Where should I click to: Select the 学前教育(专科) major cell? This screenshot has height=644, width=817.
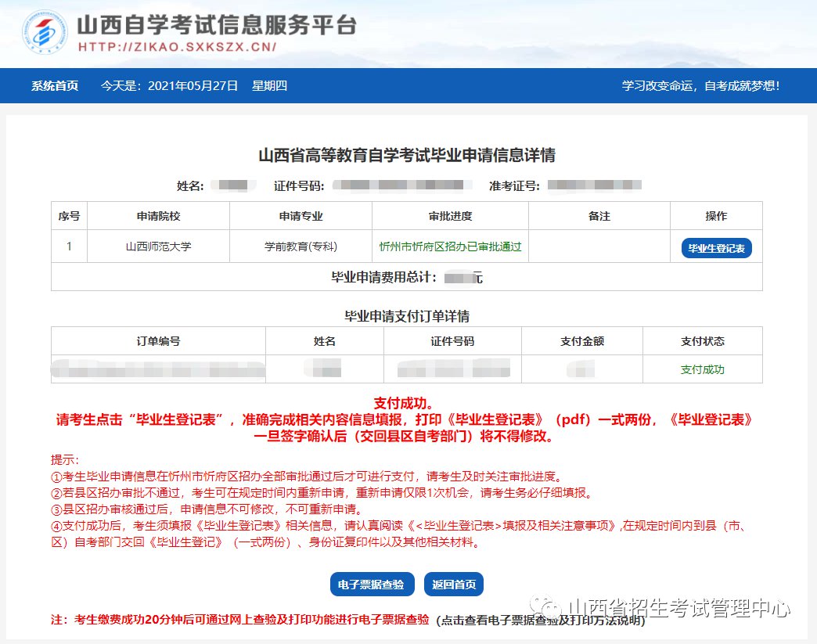301,246
